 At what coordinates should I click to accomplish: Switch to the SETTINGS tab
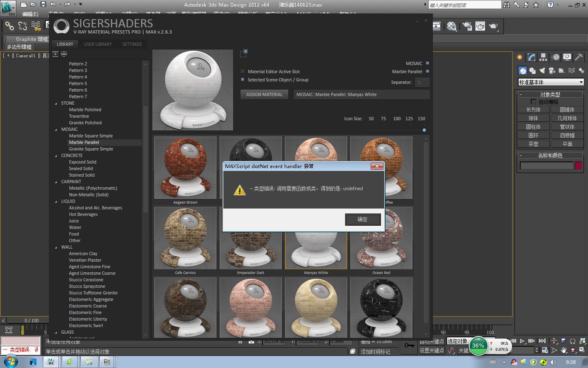coord(132,44)
